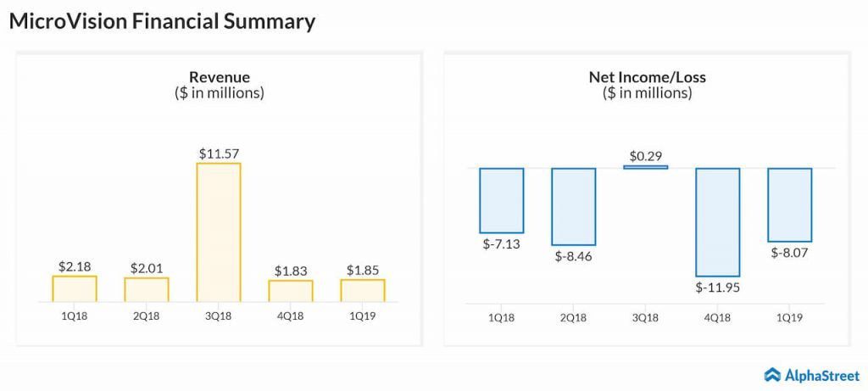This screenshot has width=868, height=391.
Task: Select the Net Income/Loss chart title
Action: click(x=648, y=77)
